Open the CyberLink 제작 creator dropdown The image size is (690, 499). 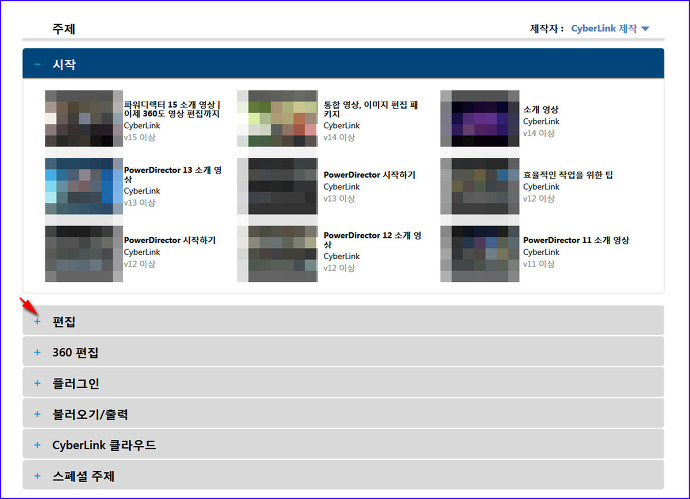[609, 29]
